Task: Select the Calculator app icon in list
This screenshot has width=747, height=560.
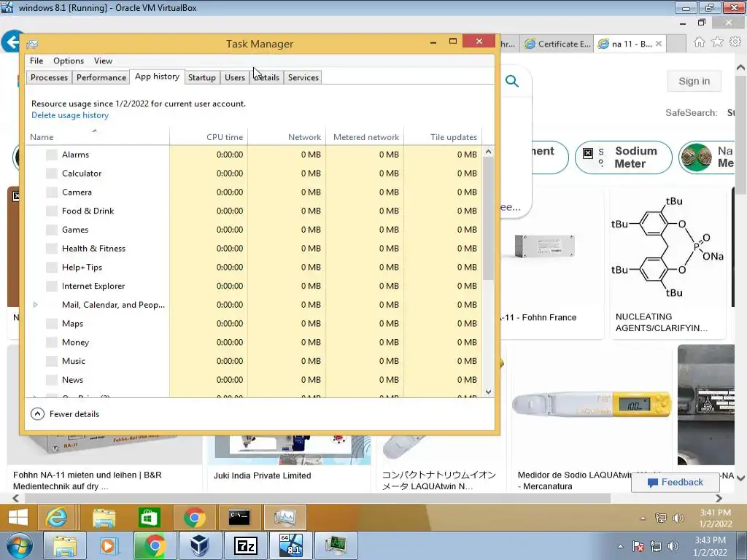Action: (x=52, y=174)
